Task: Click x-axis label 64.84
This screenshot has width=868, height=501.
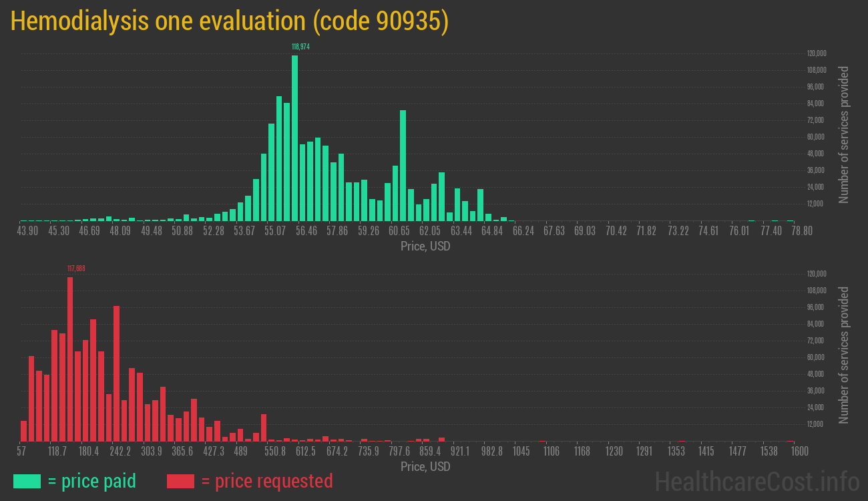Action: 492,231
